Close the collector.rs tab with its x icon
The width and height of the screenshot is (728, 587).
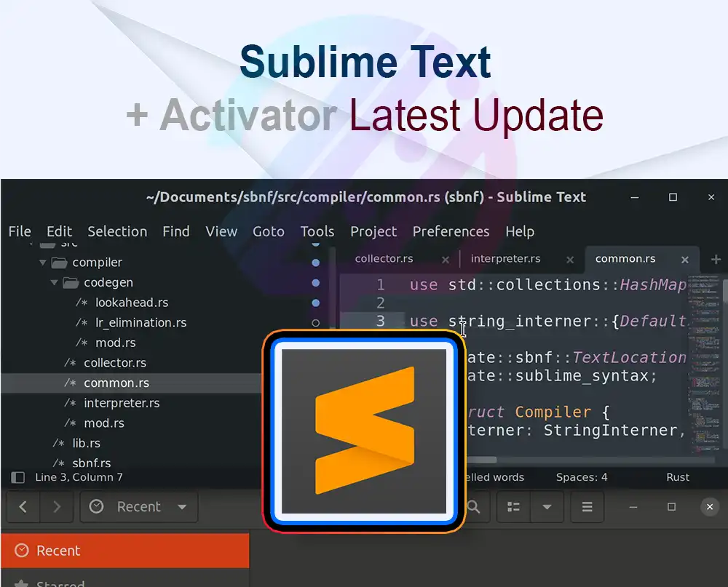click(x=446, y=258)
